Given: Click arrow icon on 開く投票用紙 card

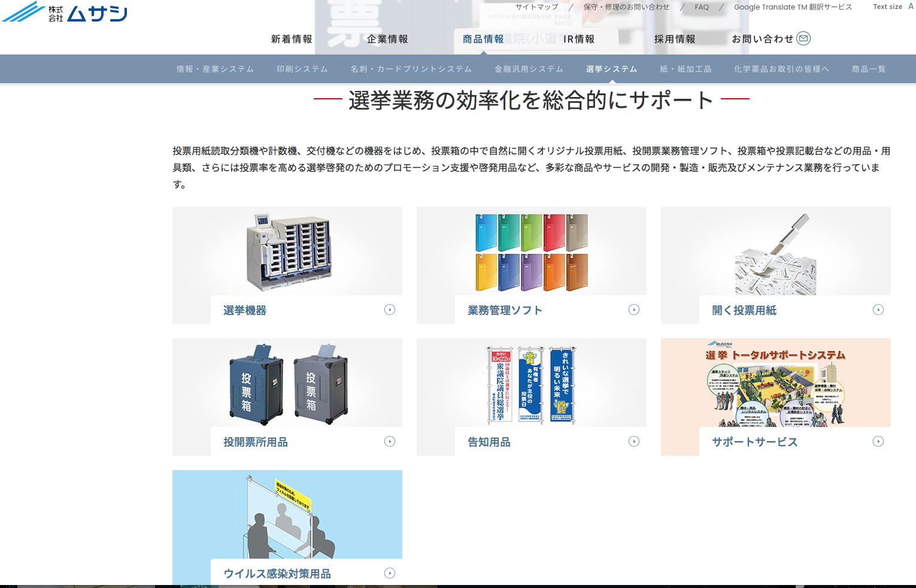Looking at the screenshot, I should 878,310.
